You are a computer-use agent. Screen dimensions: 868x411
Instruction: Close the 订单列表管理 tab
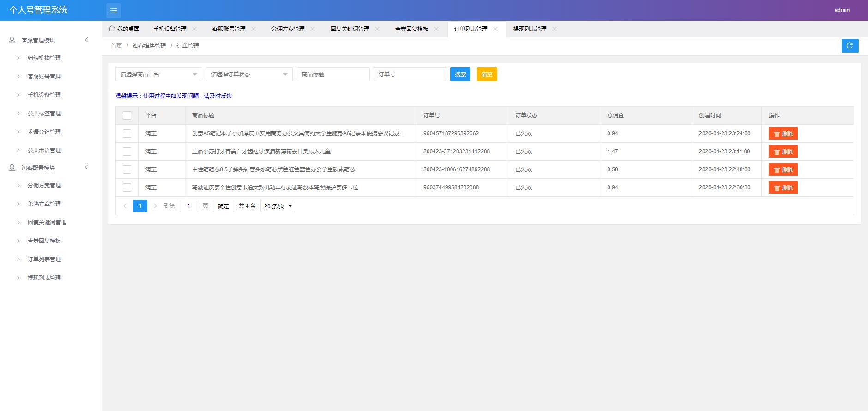tap(495, 29)
